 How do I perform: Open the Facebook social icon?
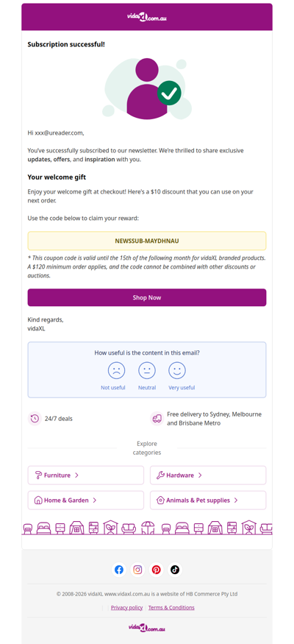tap(119, 570)
